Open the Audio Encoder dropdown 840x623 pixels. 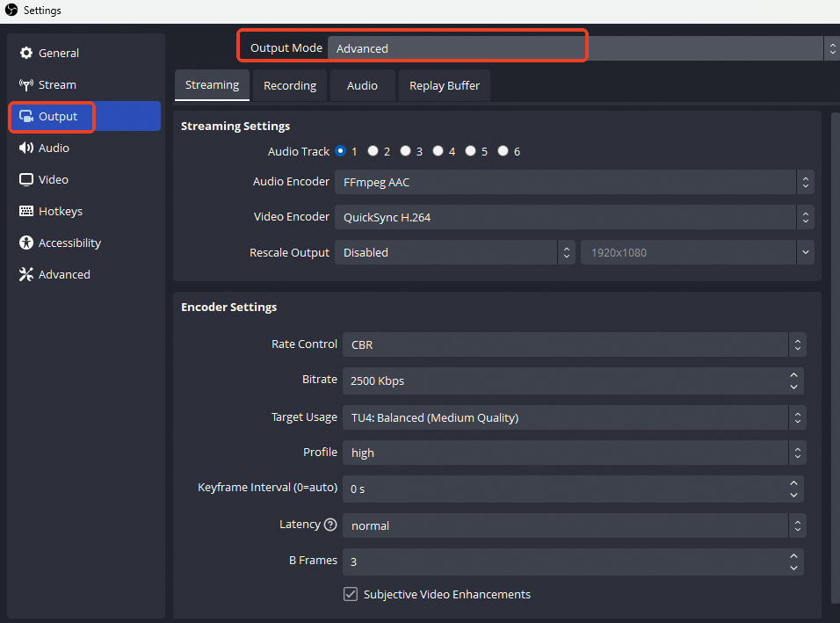coord(575,182)
